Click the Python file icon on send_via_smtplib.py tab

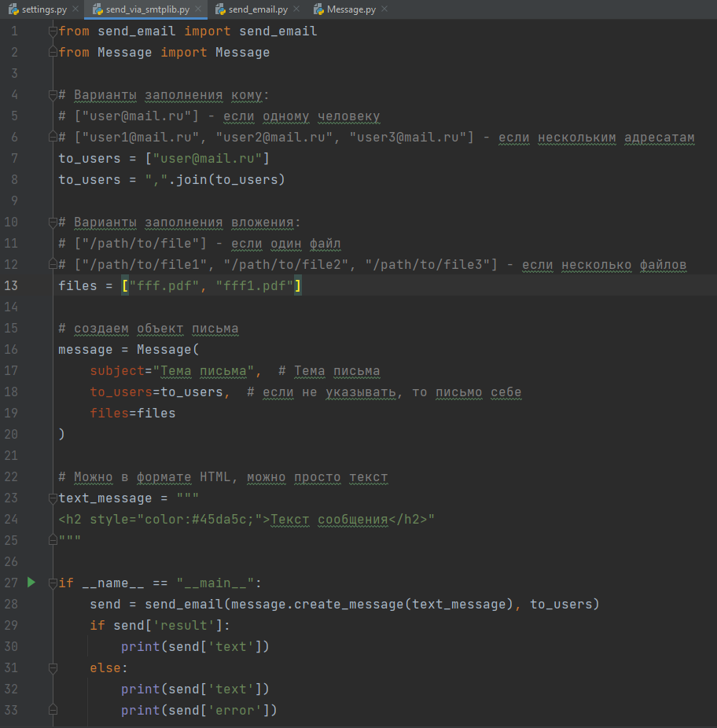(x=97, y=9)
